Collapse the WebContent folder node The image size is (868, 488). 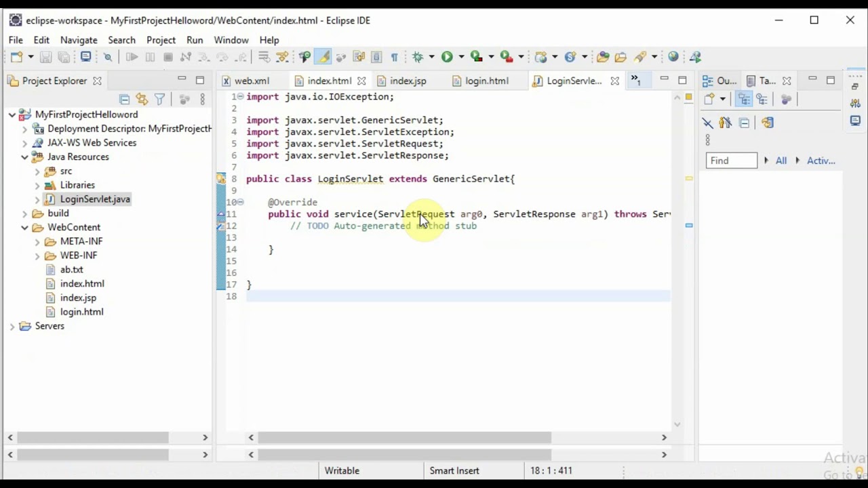(25, 228)
